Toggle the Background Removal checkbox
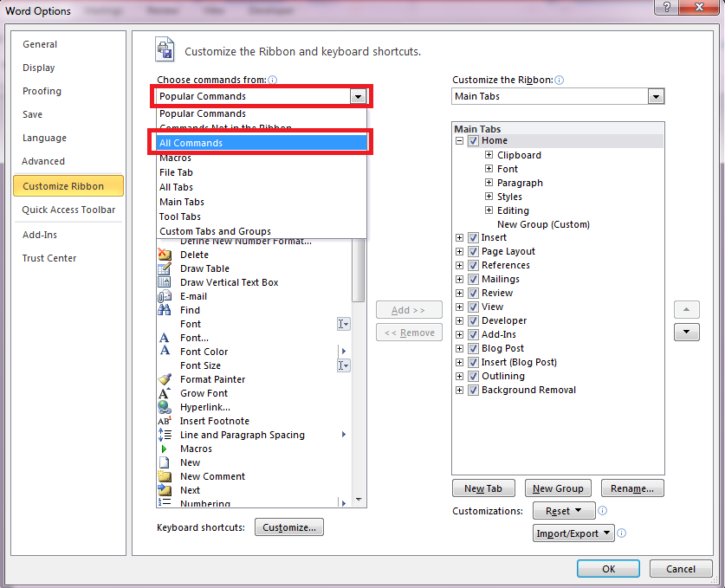Image resolution: width=725 pixels, height=588 pixels. point(473,391)
